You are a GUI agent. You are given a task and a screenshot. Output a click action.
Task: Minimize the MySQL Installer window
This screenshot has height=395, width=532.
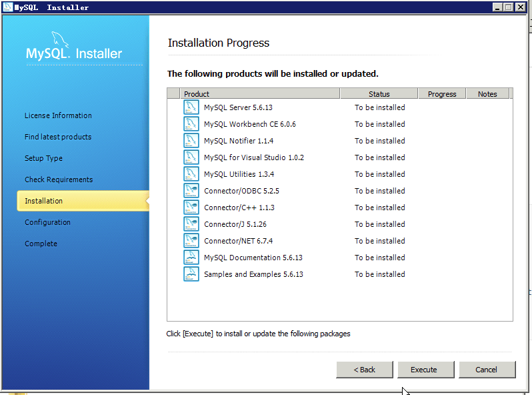(x=497, y=7)
